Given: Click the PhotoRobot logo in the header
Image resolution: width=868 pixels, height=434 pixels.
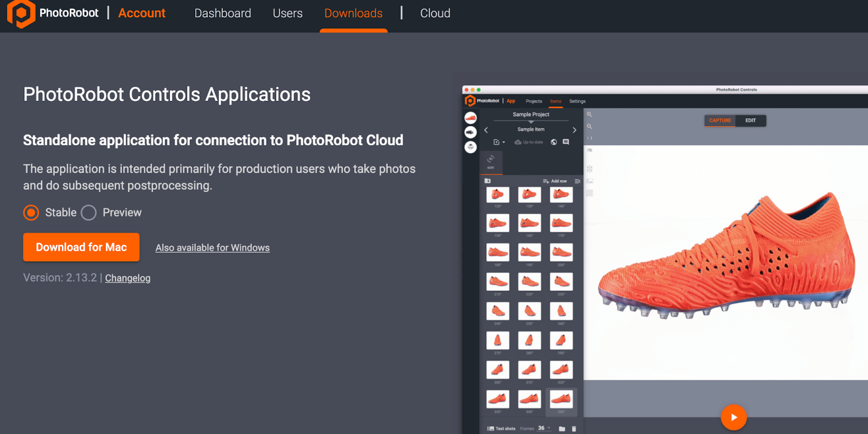Looking at the screenshot, I should pyautogui.click(x=53, y=14).
